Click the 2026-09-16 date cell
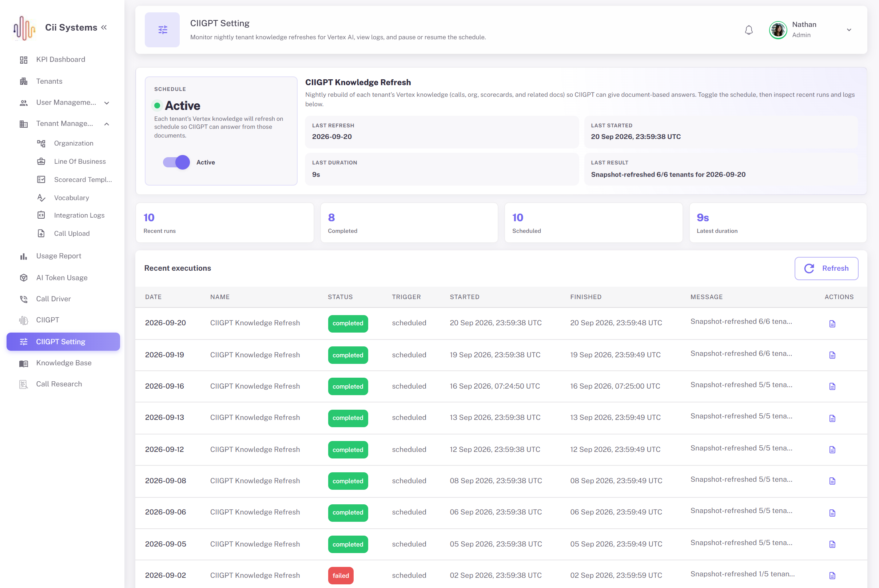The height and width of the screenshot is (588, 879). pyautogui.click(x=164, y=386)
